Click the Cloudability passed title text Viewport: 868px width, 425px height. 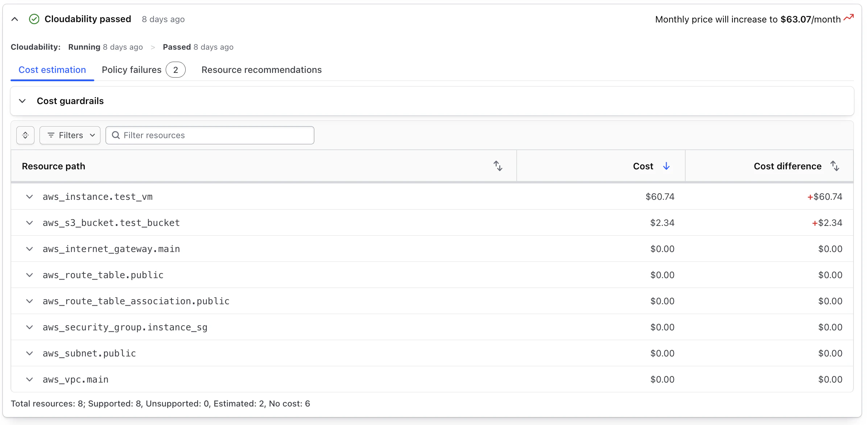click(88, 19)
